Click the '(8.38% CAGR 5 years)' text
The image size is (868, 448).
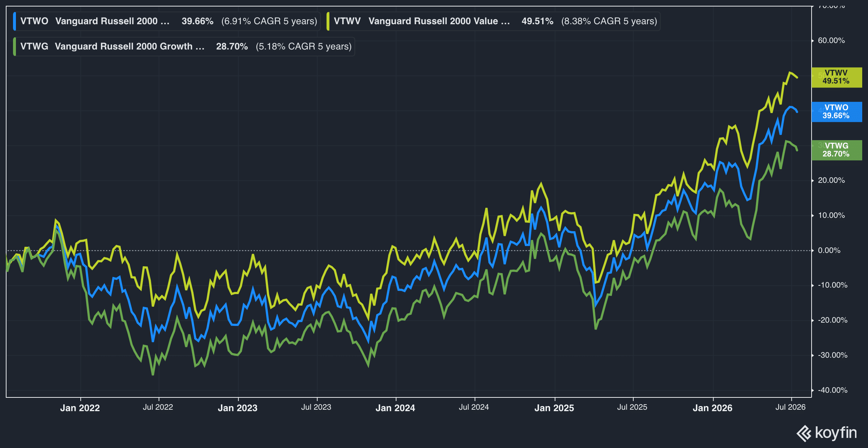click(609, 21)
